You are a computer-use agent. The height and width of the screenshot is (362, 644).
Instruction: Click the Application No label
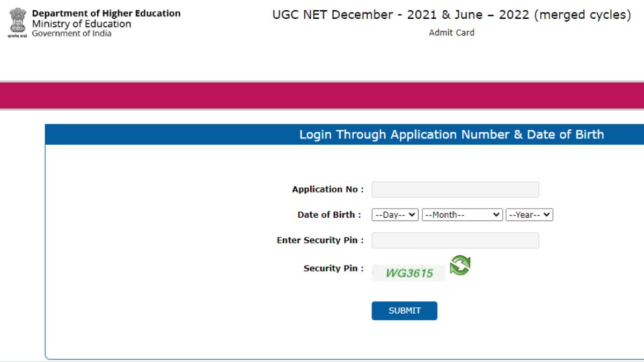(x=327, y=189)
